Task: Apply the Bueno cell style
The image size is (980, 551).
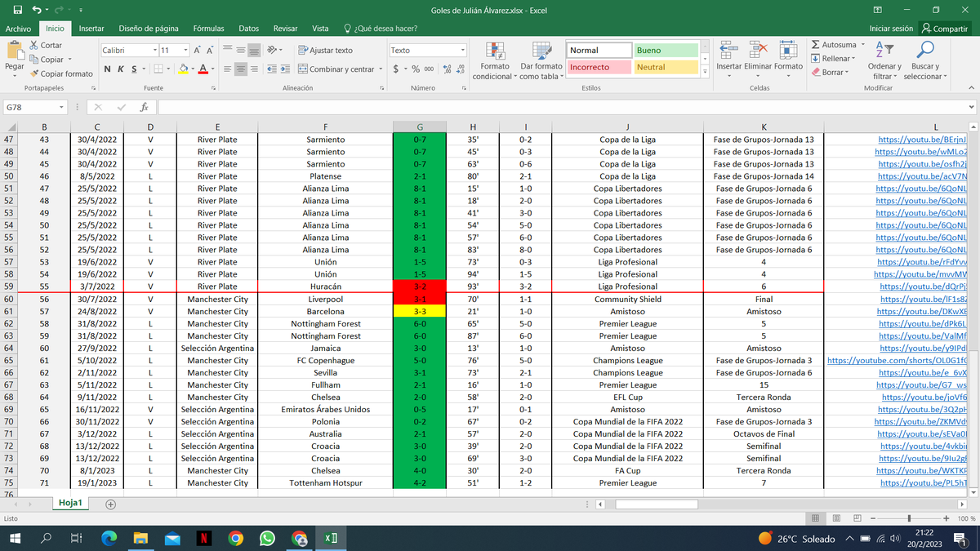Action: tap(666, 51)
